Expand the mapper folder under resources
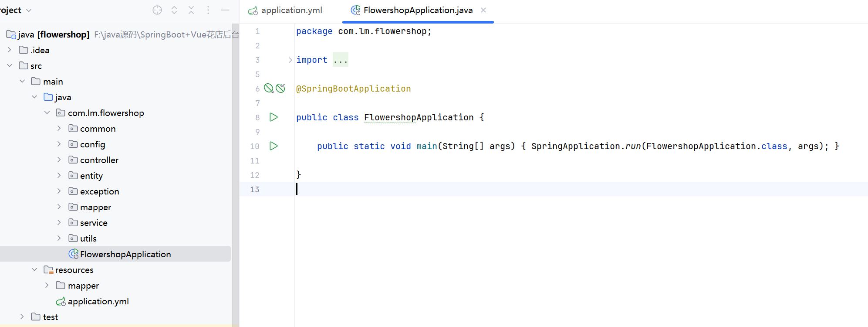The image size is (868, 327). click(47, 285)
